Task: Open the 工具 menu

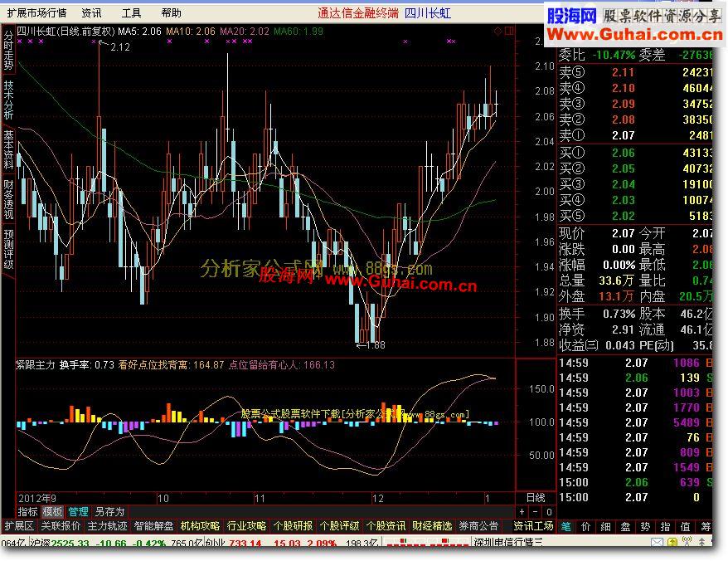Action: [131, 13]
